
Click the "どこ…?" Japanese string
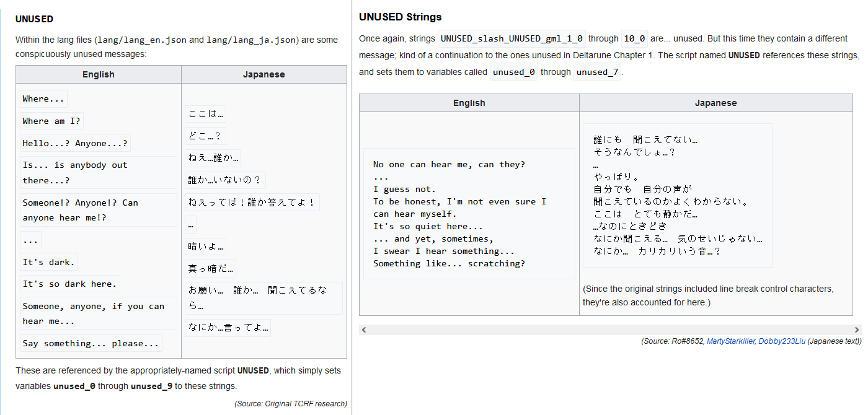pyautogui.click(x=206, y=136)
